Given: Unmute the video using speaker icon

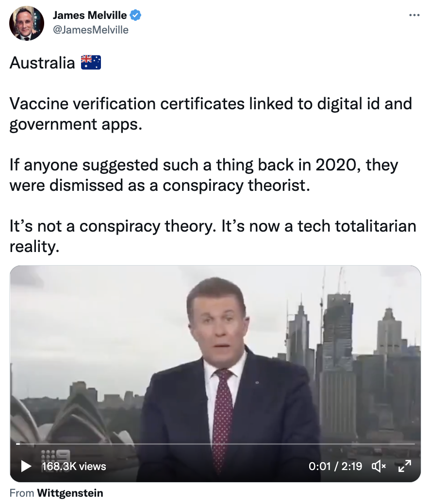Looking at the screenshot, I should click(379, 466).
